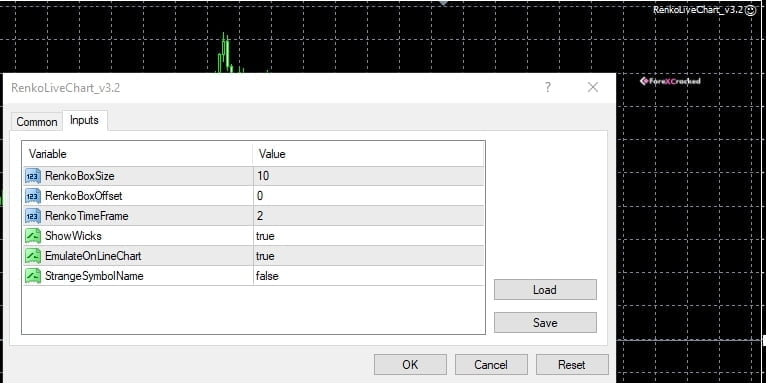This screenshot has width=766, height=383.
Task: Select the RenkoBoxSize value field showing 10
Action: pos(368,176)
